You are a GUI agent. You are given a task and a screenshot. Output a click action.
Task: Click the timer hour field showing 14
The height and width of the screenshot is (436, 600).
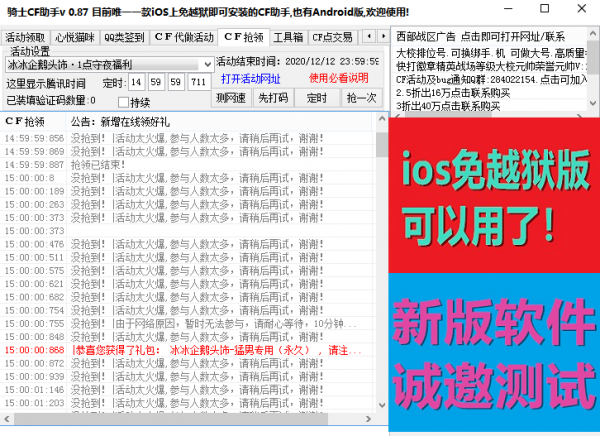click(136, 82)
